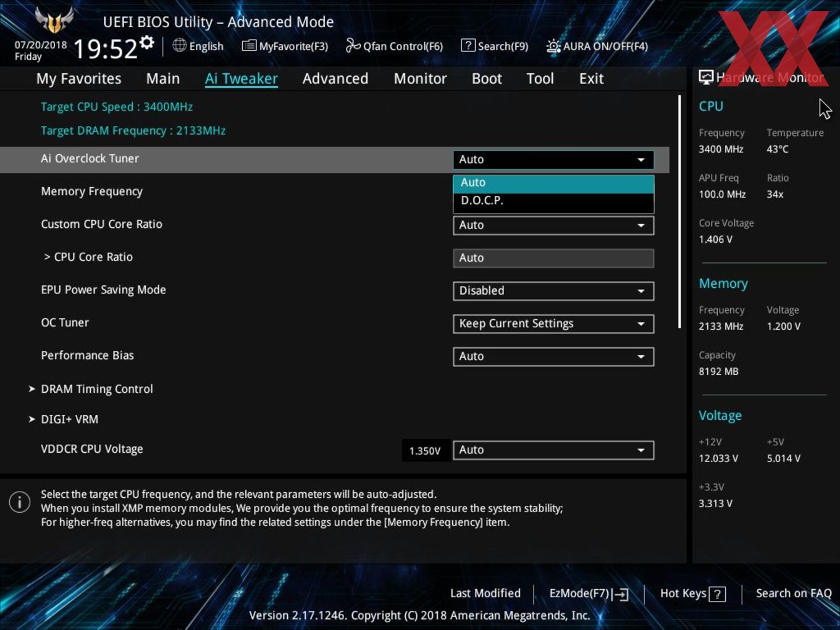Click the BIOS version copyright text
Screen dimensions: 840x630
click(419, 615)
